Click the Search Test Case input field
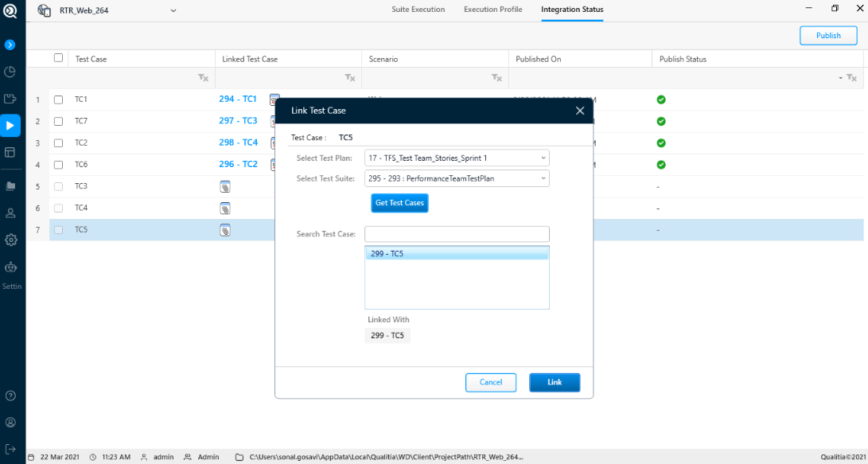 click(457, 234)
